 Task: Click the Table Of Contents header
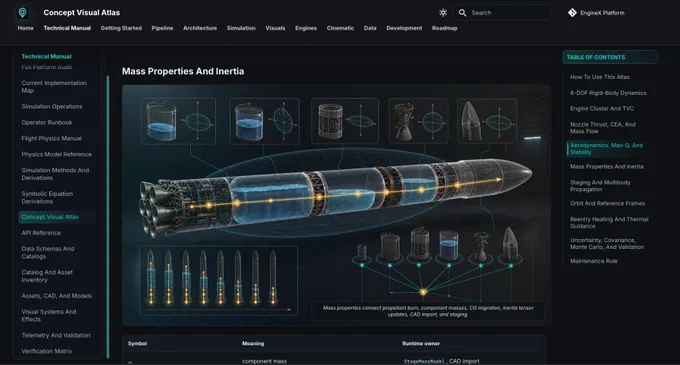(610, 57)
